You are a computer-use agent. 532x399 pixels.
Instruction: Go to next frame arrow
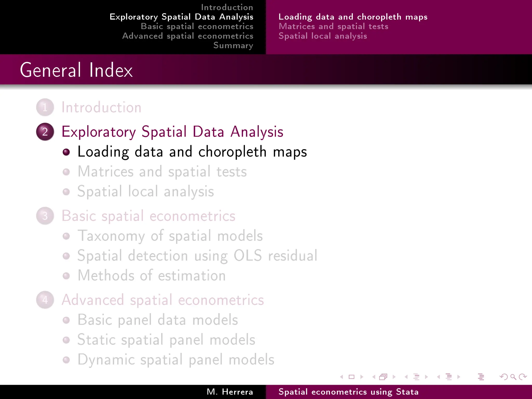tap(394, 377)
